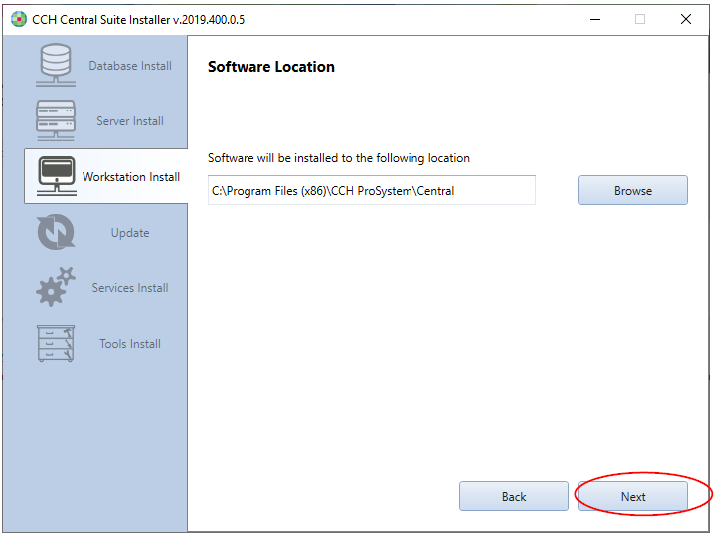This screenshot has height=537, width=716.
Task: Click the Database Install cylinder icon
Action: (x=56, y=65)
